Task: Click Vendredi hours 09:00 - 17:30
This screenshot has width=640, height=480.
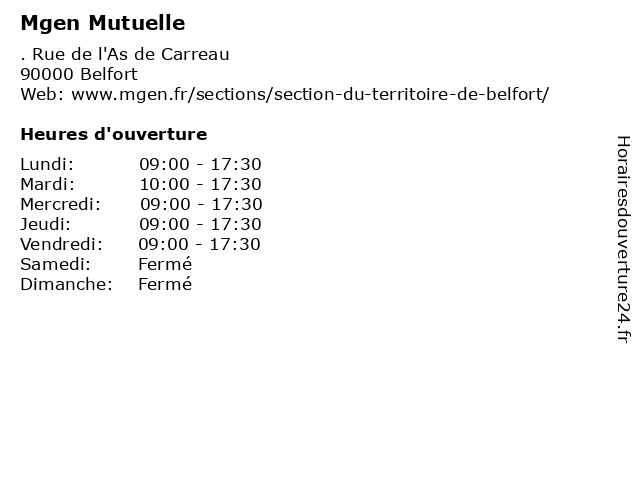Action: (199, 244)
